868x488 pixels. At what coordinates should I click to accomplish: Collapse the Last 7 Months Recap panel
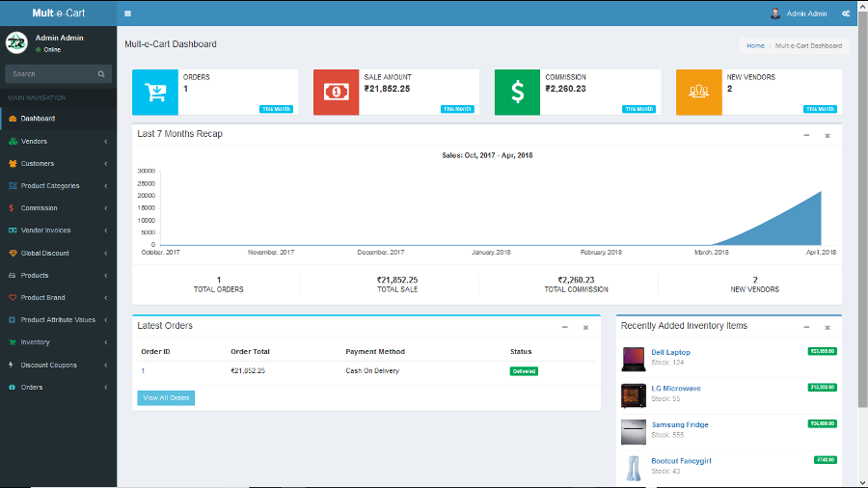click(x=806, y=135)
